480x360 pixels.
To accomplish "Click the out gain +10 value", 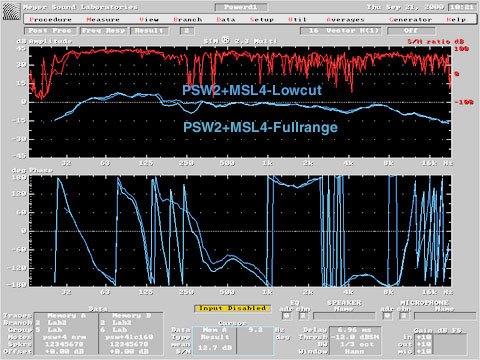I will pos(423,344).
